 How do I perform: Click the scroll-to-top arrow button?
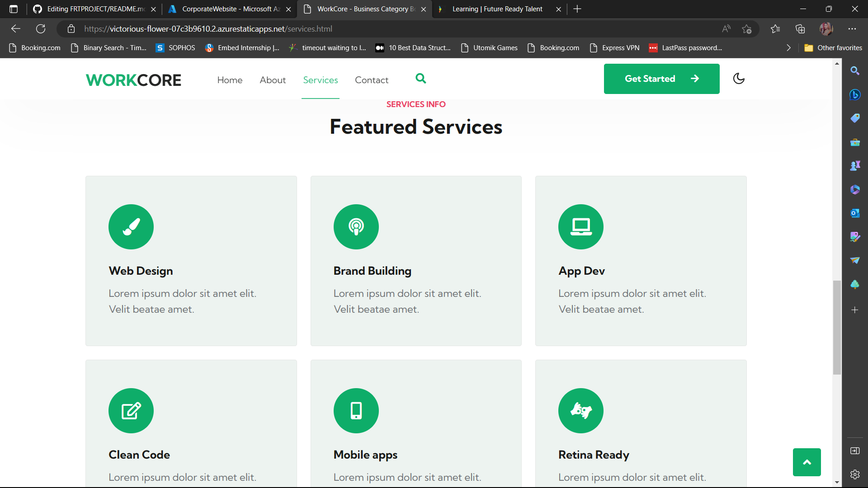[x=807, y=462]
